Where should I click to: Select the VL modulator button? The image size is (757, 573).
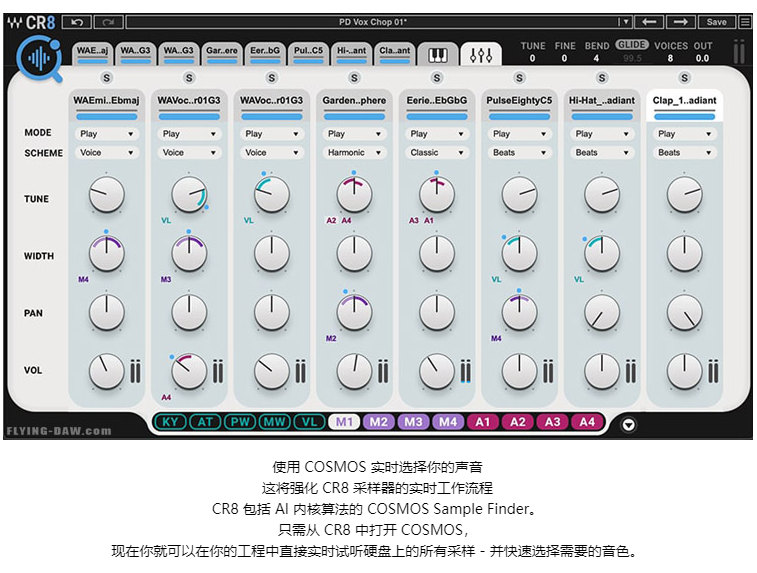pyautogui.click(x=309, y=422)
